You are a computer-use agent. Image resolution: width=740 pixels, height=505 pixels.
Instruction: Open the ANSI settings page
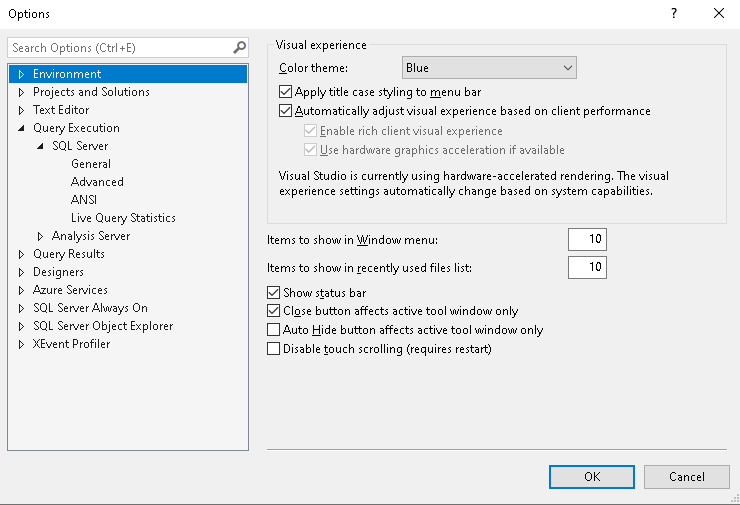84,200
